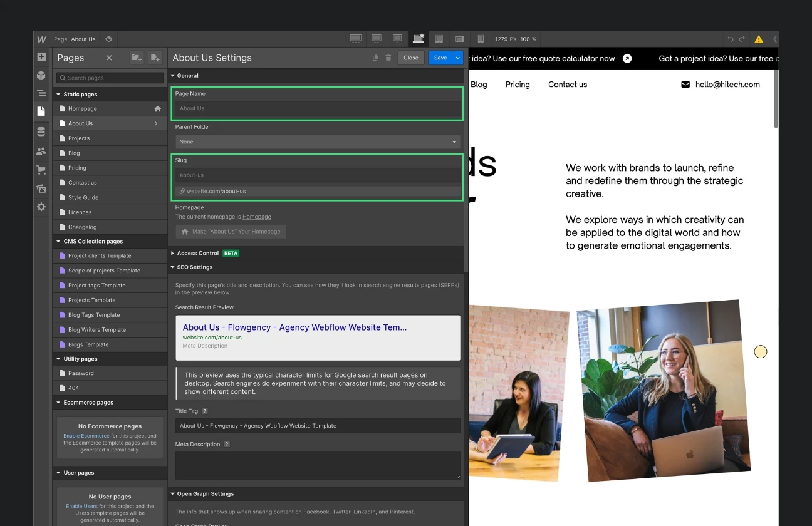This screenshot has height=526, width=812.
Task: Click the Close button in settings header
Action: (x=411, y=58)
